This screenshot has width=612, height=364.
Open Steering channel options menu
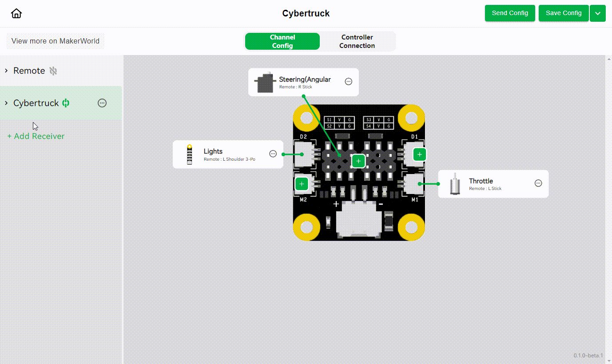(x=349, y=81)
